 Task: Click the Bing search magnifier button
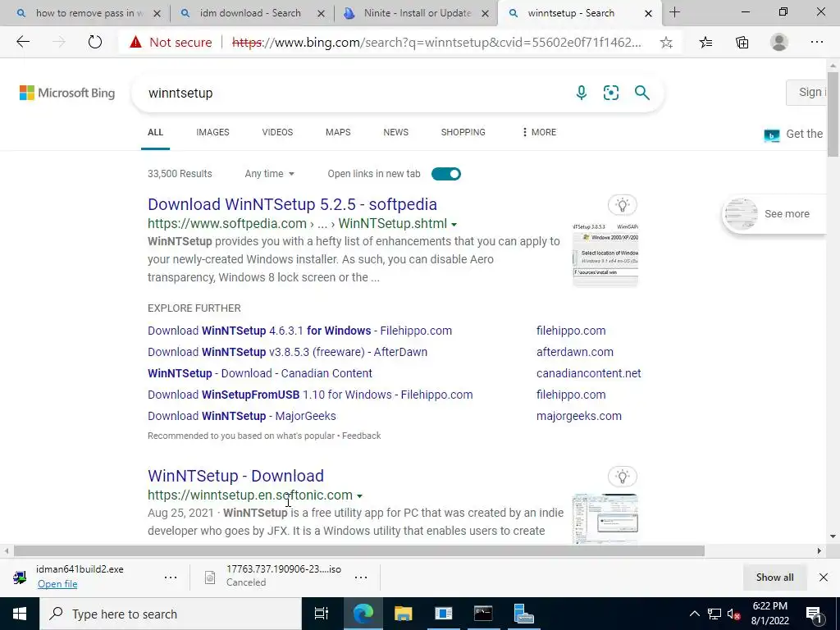pos(641,93)
